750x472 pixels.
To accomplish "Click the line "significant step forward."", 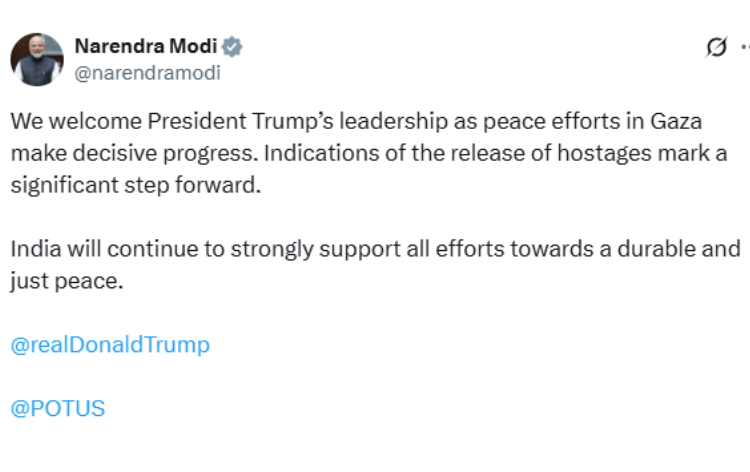I will tap(135, 186).
